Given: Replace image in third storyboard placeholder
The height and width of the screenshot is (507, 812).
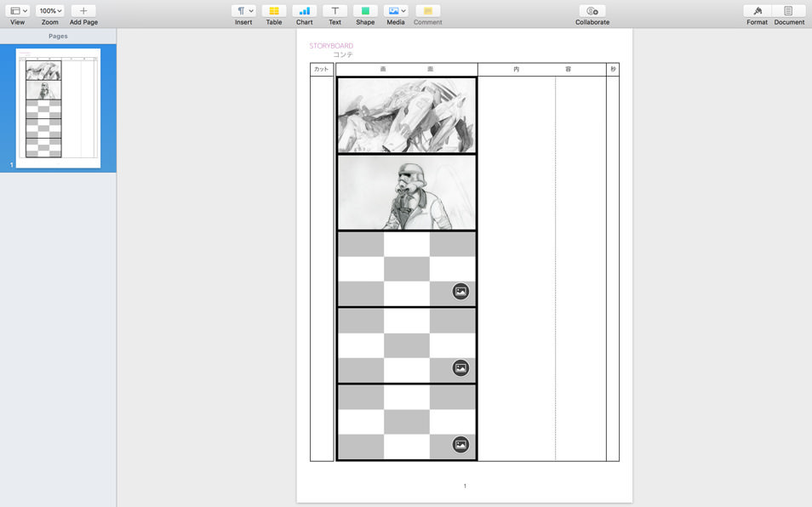Looking at the screenshot, I should click(x=460, y=291).
